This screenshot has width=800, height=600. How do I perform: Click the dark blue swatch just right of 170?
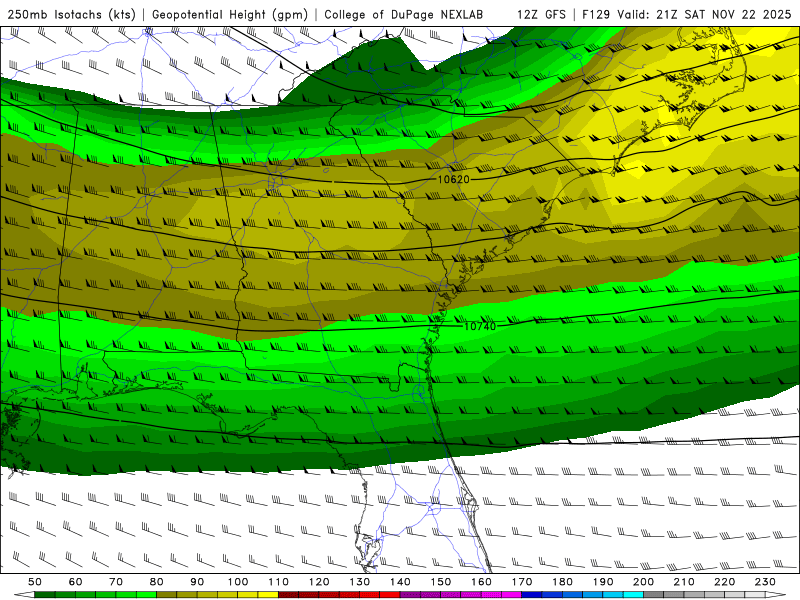click(x=532, y=595)
